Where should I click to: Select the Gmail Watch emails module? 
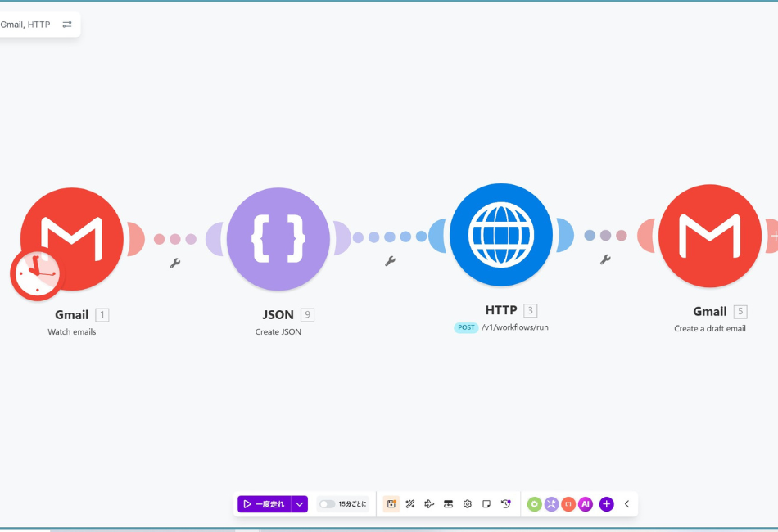(72, 238)
